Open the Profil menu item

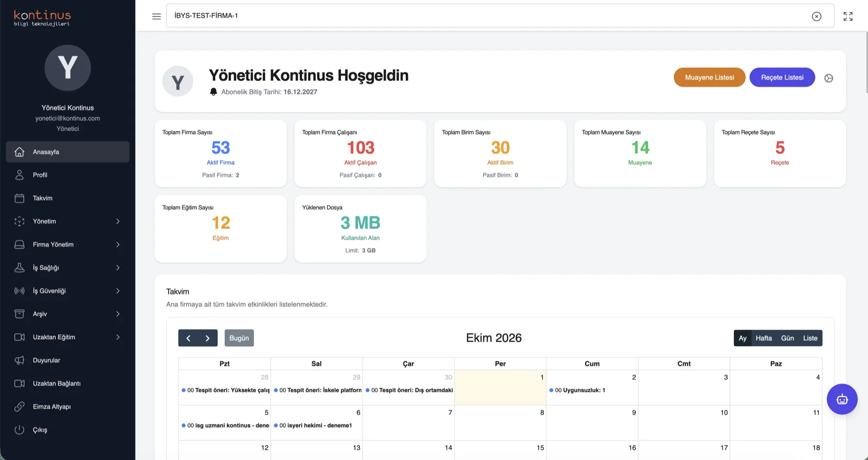pyautogui.click(x=68, y=175)
